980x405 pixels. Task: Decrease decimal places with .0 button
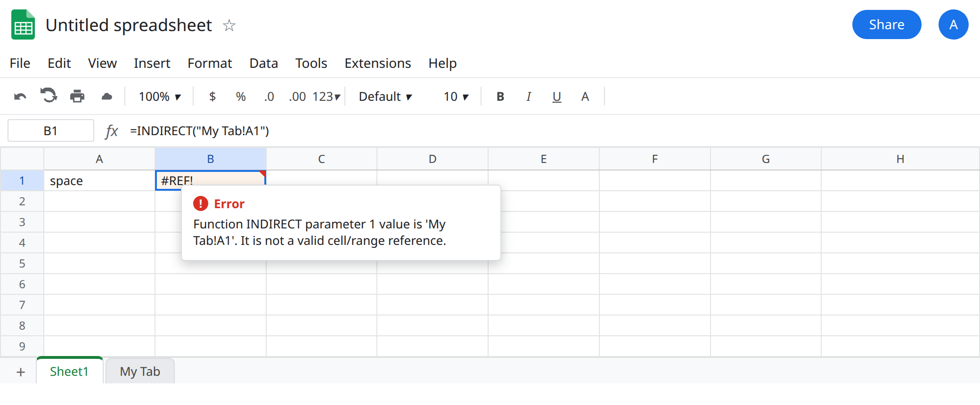[269, 97]
